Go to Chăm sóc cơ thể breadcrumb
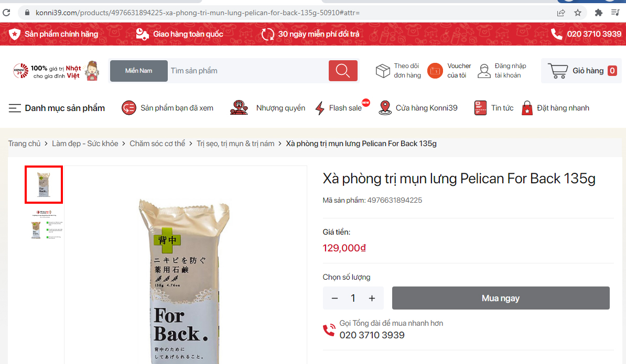 [x=157, y=144]
